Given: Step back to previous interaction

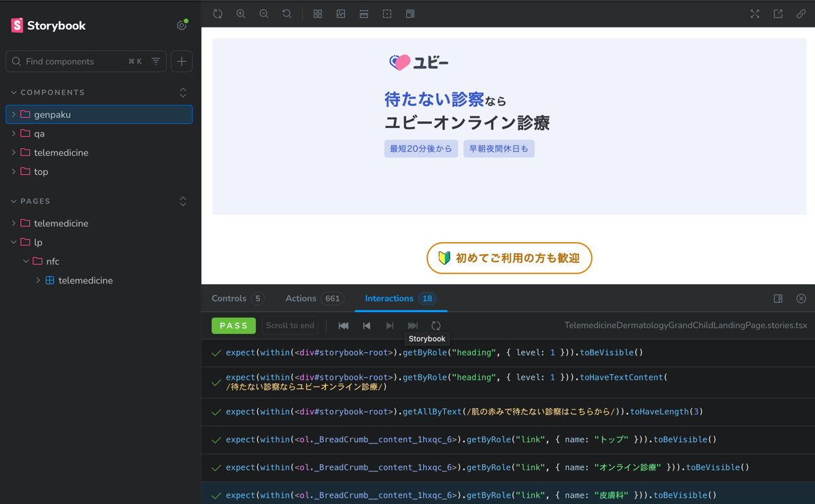Looking at the screenshot, I should point(367,325).
